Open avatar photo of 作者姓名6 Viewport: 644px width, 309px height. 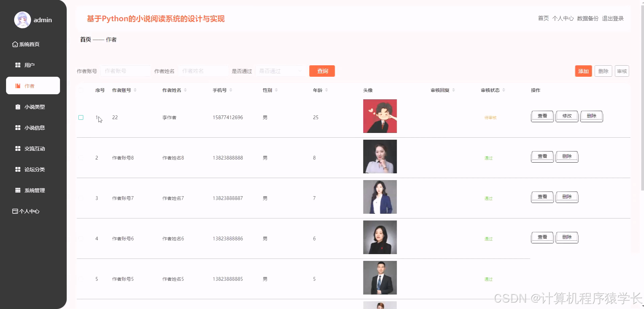coord(380,237)
